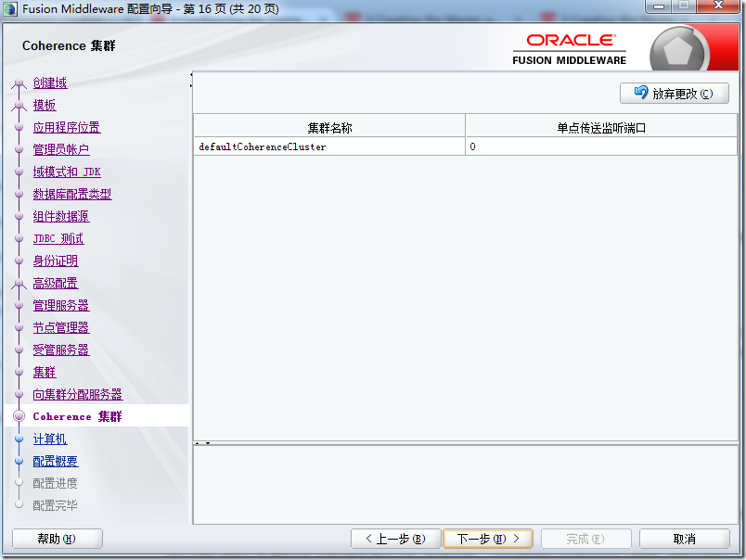
Task: Open the 域模式和 JDK step
Action: 67,172
